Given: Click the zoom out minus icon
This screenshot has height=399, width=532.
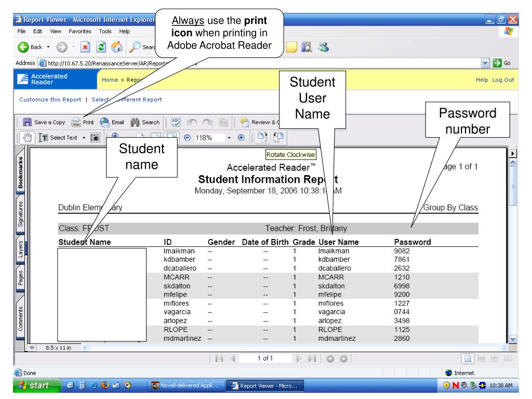Looking at the screenshot, I should [187, 138].
